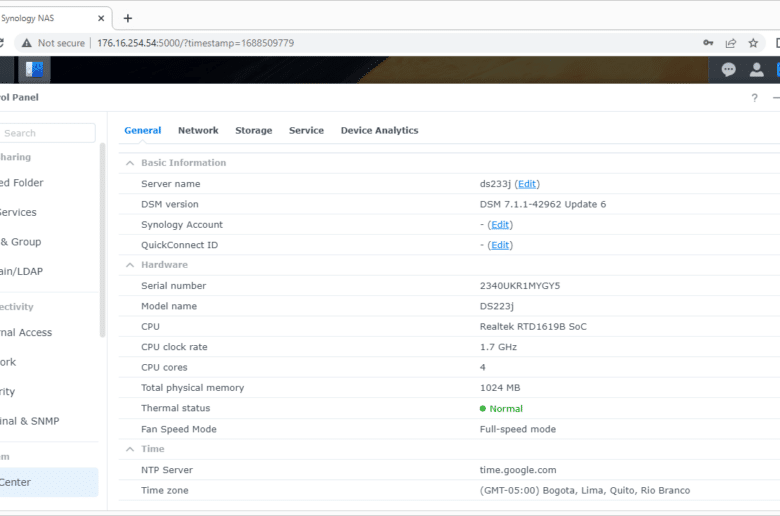The width and height of the screenshot is (780, 516).
Task: Edit the server name ds233j
Action: click(527, 184)
